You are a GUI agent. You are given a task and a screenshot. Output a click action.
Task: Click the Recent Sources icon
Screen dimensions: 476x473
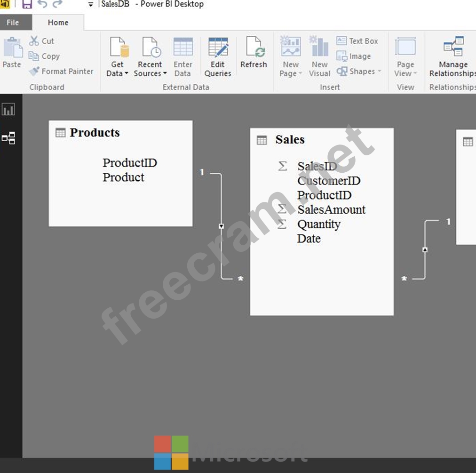tap(152, 47)
